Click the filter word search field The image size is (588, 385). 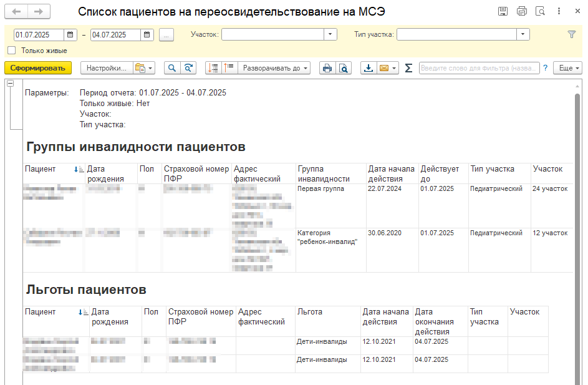point(479,68)
